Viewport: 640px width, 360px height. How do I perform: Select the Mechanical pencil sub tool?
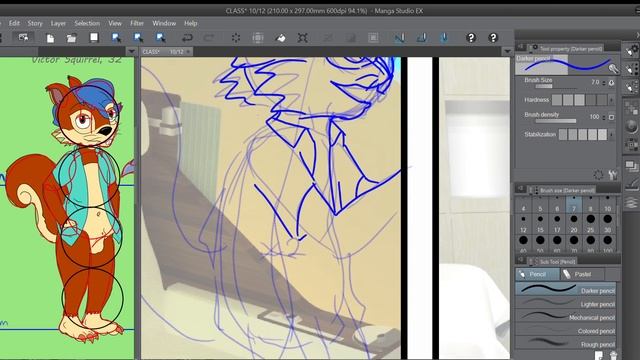566,317
